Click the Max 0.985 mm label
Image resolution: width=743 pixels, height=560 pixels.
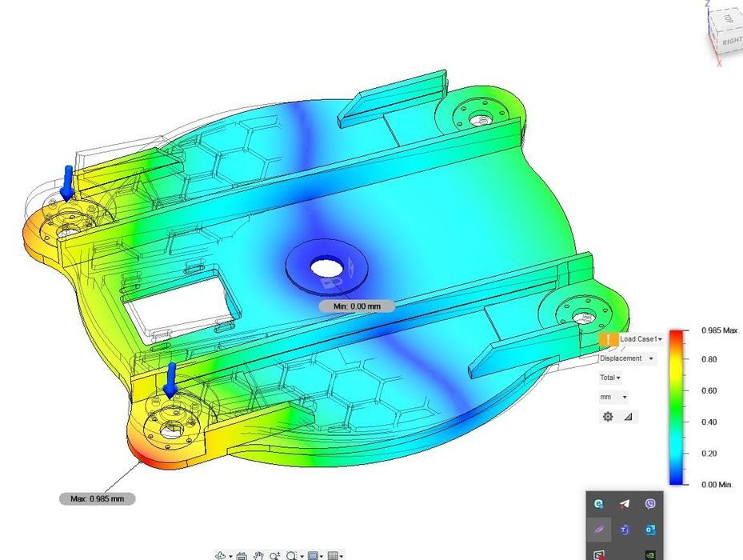(x=98, y=498)
